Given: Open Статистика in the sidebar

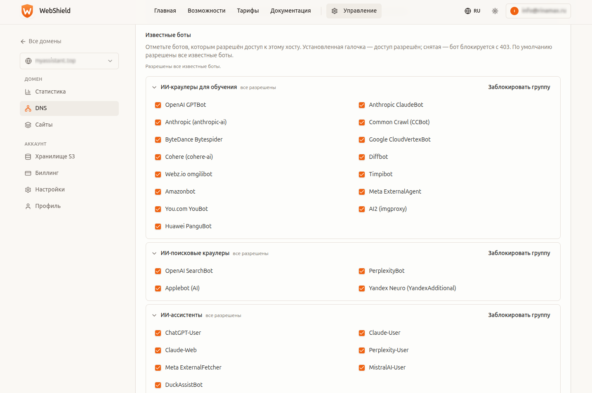Looking at the screenshot, I should pos(69,92).
